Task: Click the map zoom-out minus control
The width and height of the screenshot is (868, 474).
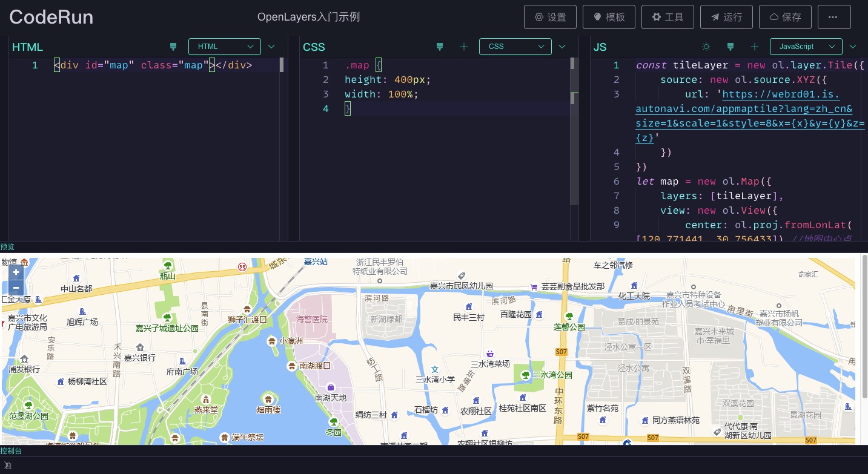Action: coord(16,288)
